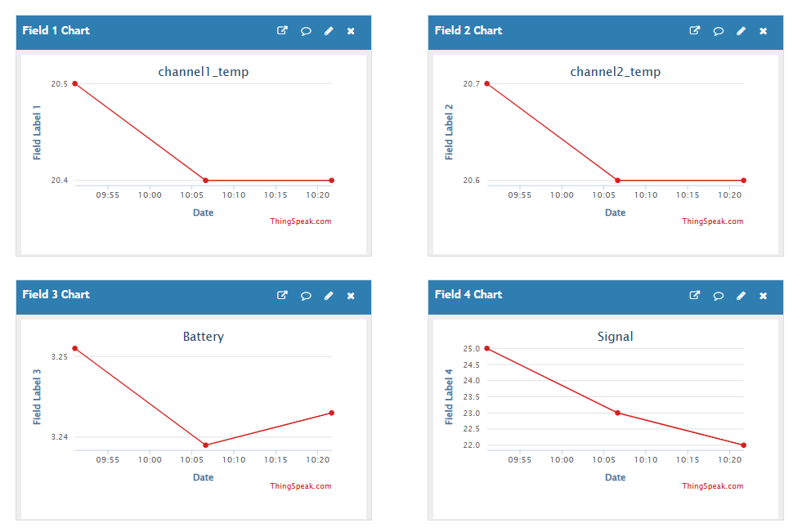Close the Field 3 Chart panel
Viewport: 802px width, 532px height.
[351, 296]
